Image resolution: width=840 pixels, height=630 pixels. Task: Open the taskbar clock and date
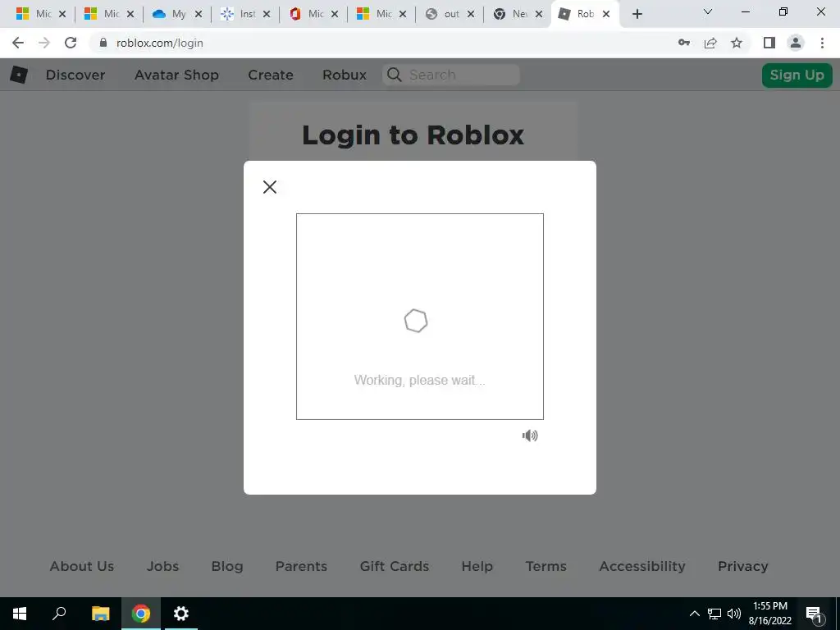[769, 614]
